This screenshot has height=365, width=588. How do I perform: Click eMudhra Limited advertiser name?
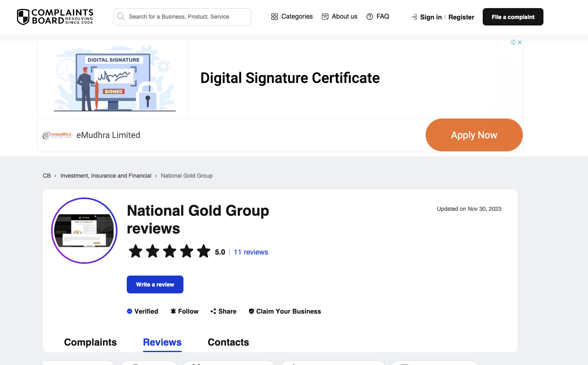108,135
